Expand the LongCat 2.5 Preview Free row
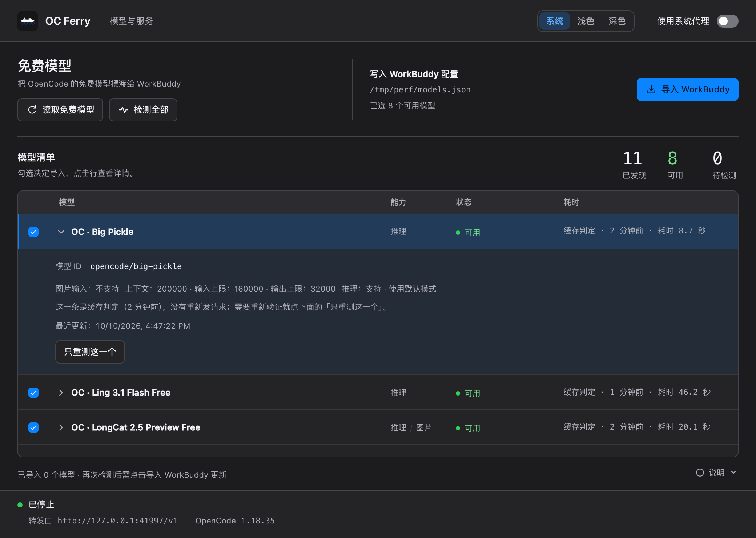The width and height of the screenshot is (756, 538). tap(61, 427)
